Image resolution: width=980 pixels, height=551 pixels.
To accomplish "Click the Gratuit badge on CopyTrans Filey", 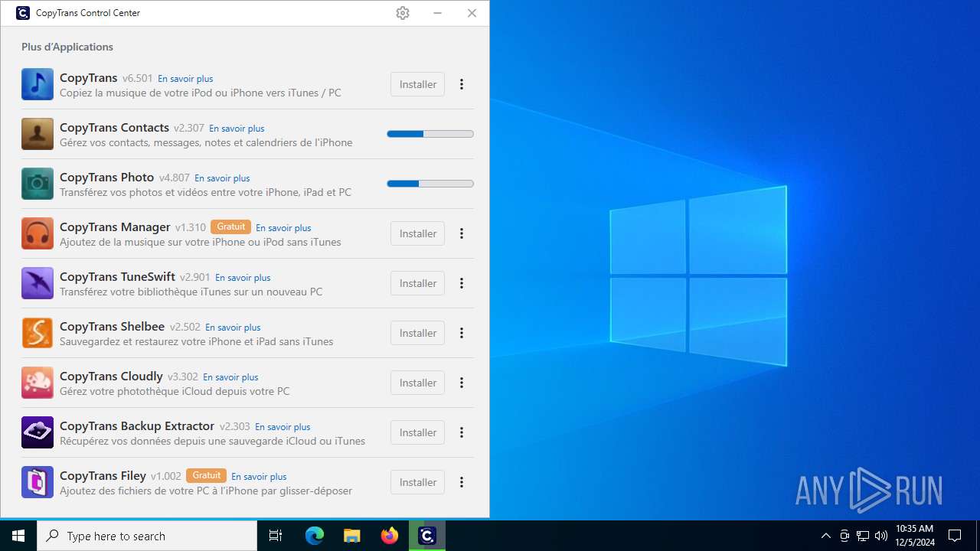I will click(x=206, y=475).
